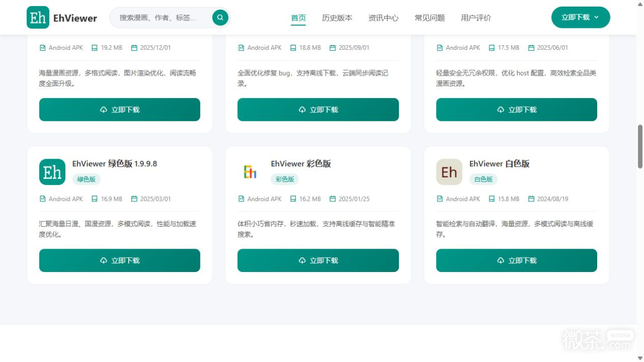Click the calendar icon beside 2025/01/25
The image size is (644, 362).
[332, 199]
